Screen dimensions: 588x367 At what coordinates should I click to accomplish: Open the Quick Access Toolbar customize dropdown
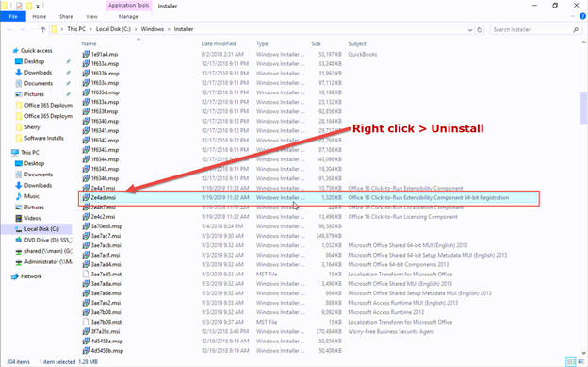point(38,6)
